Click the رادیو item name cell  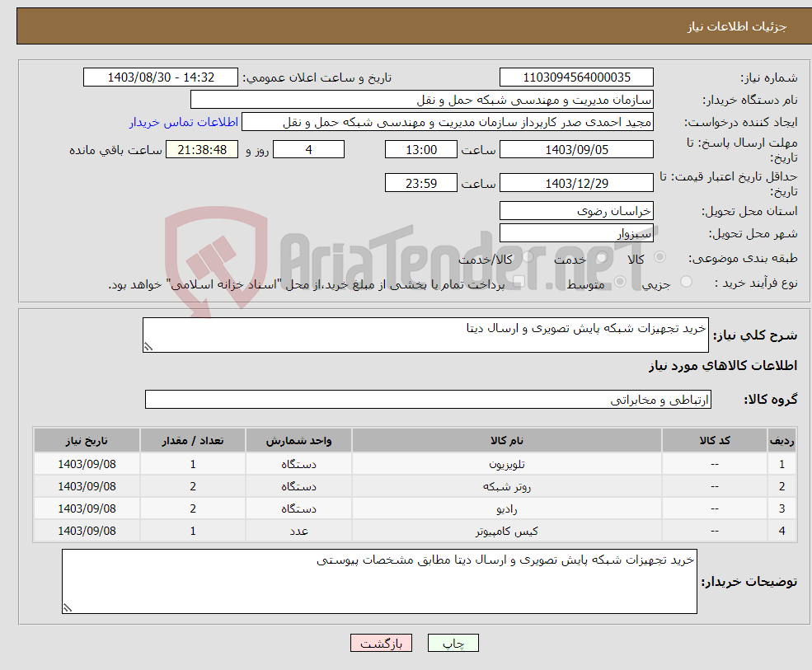pyautogui.click(x=506, y=508)
